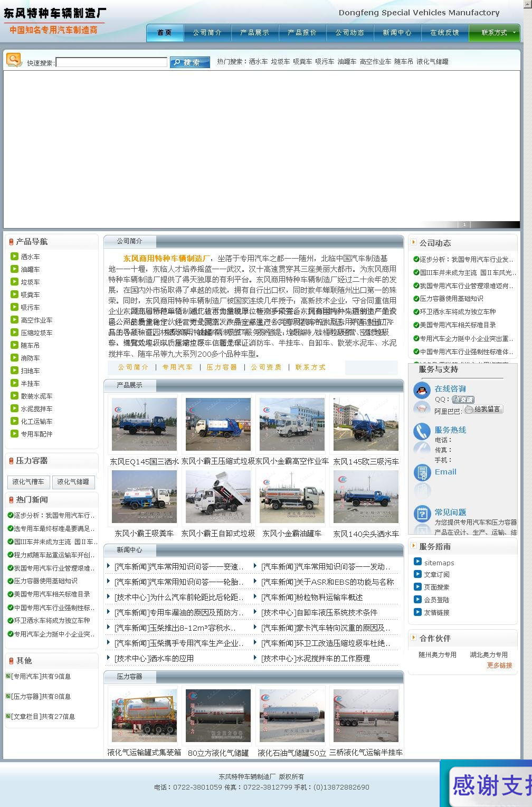Click the orange quick-search magnifier icon
The image size is (532, 807).
(x=14, y=60)
